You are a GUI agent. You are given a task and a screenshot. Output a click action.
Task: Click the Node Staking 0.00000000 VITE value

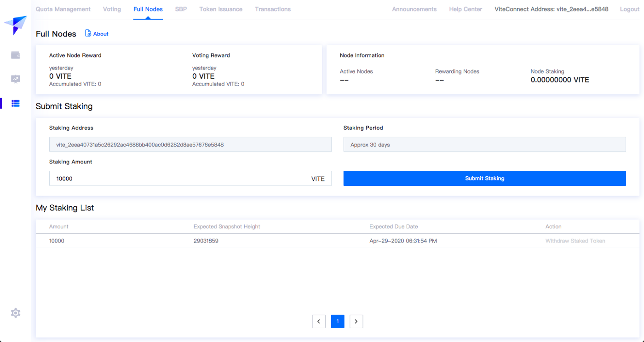pyautogui.click(x=560, y=80)
